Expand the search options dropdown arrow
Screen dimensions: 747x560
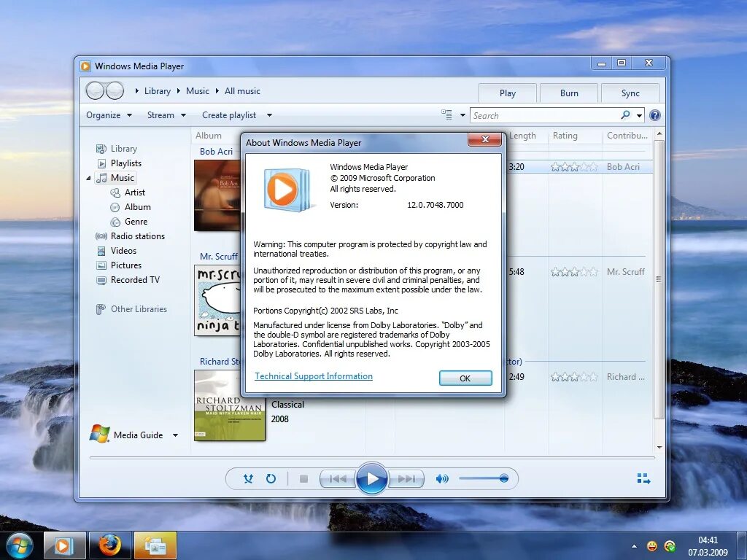(x=639, y=115)
